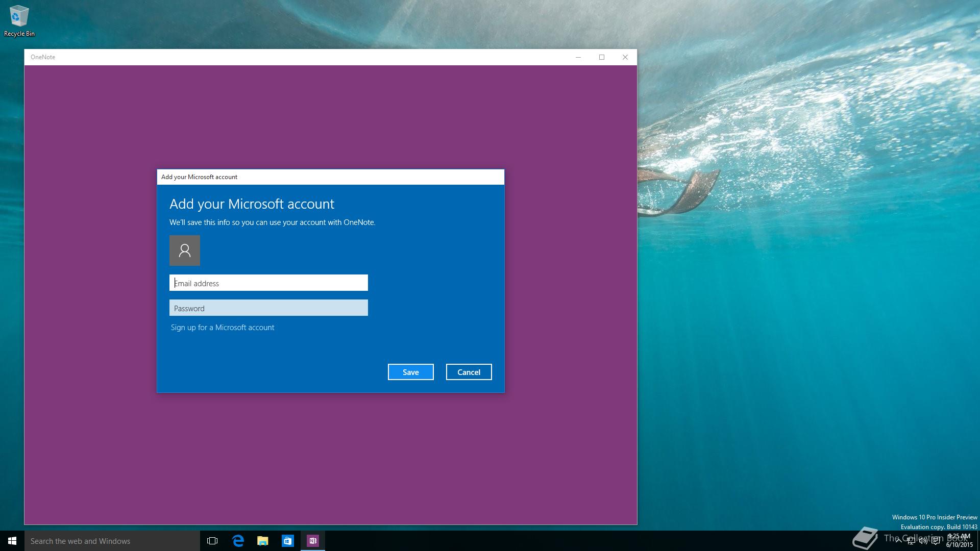Open the Recycle Bin desktop icon

[19, 21]
